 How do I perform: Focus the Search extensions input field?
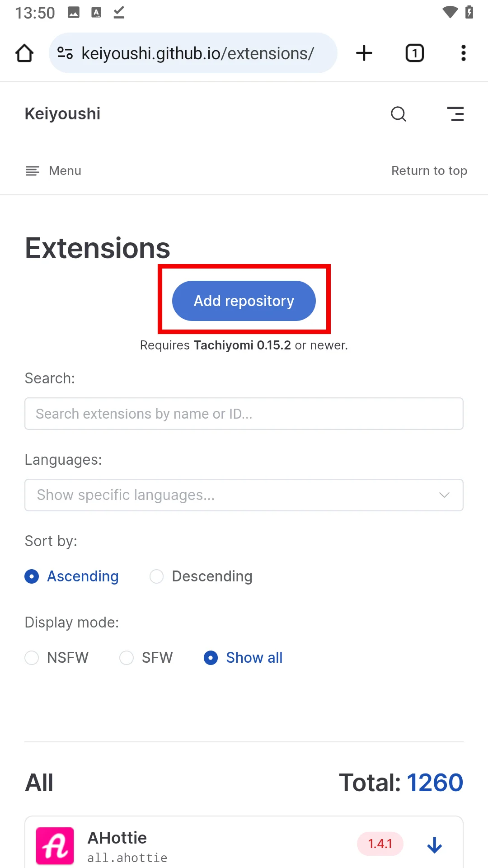point(244,414)
